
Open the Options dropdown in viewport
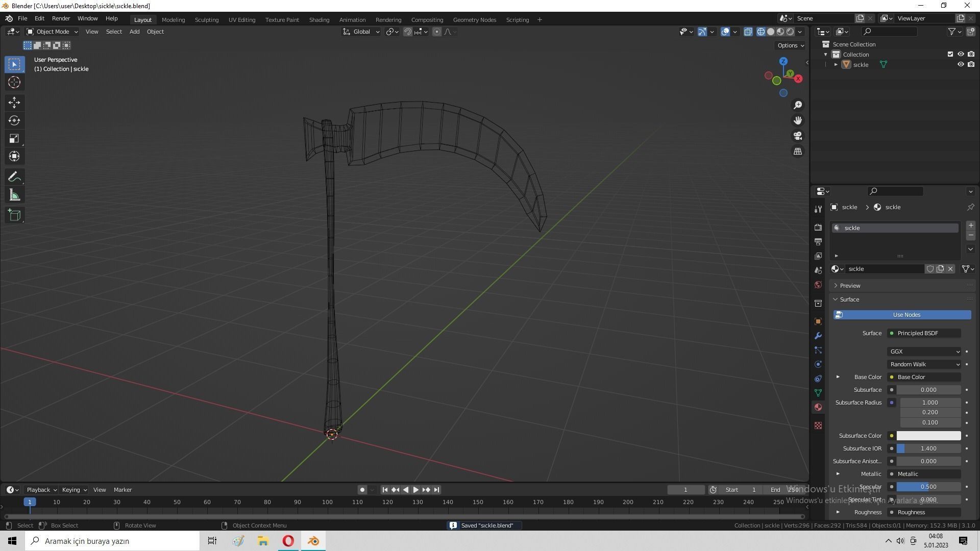coord(791,45)
